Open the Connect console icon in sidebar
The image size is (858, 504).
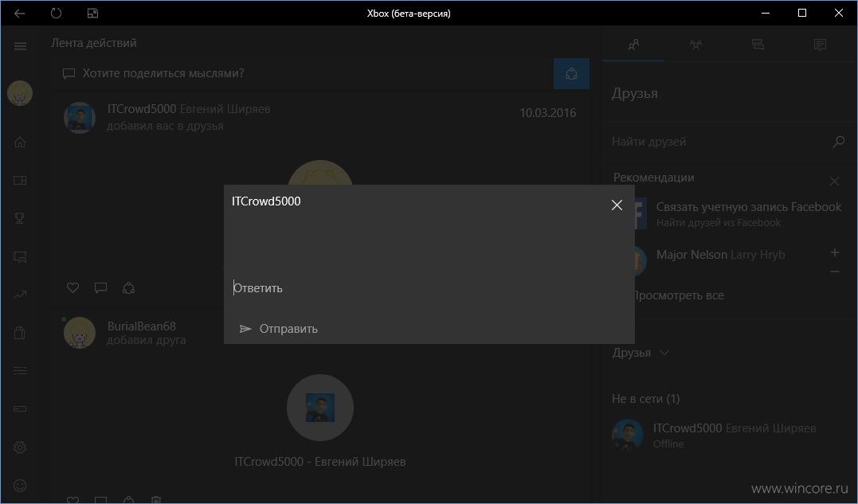click(20, 409)
